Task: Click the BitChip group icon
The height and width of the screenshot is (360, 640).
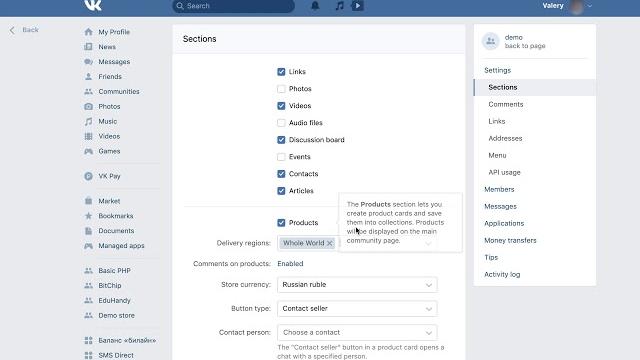Action: coord(88,286)
